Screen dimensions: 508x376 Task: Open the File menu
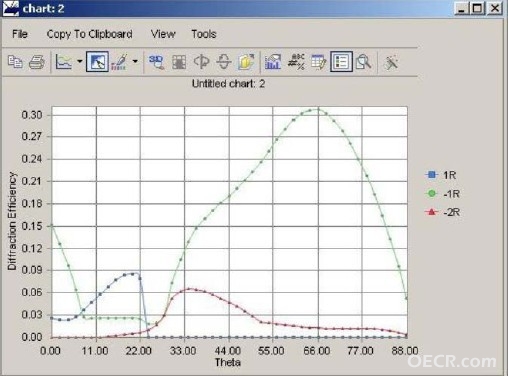[20, 34]
